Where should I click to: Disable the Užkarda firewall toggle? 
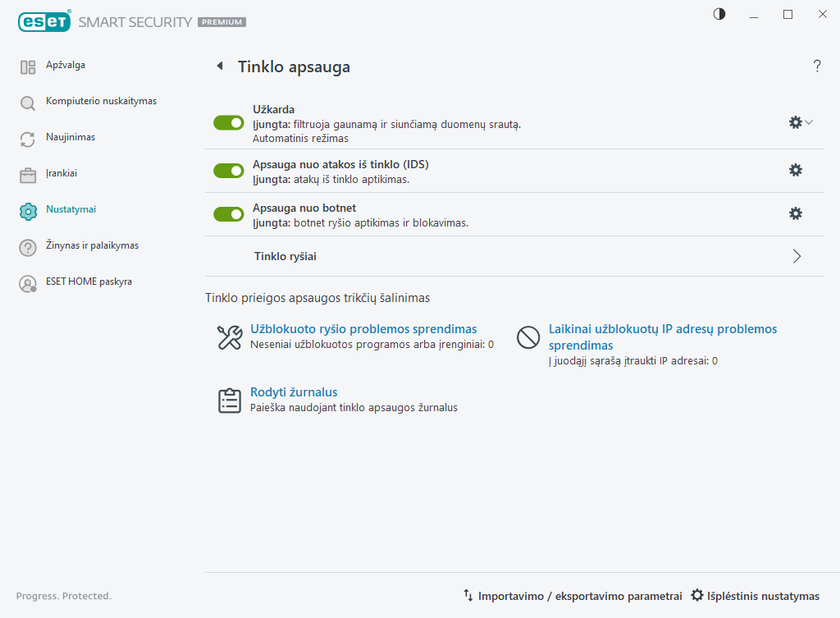coord(229,122)
